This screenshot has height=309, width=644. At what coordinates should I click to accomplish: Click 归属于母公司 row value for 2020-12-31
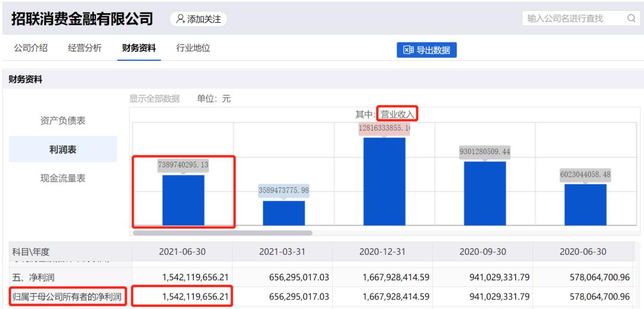(x=396, y=296)
